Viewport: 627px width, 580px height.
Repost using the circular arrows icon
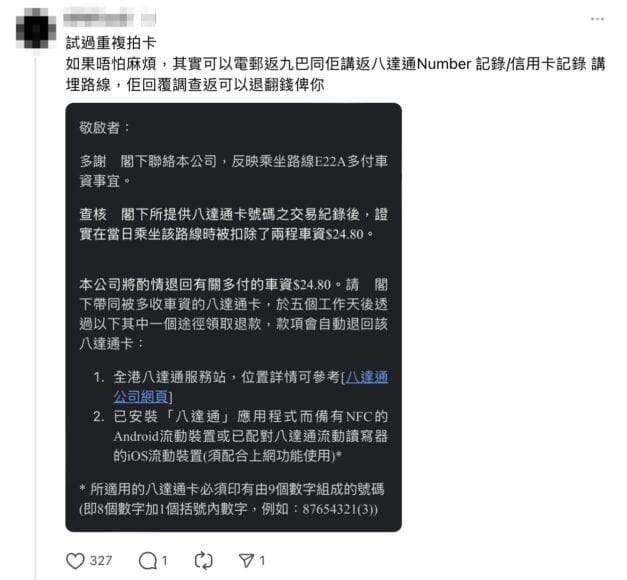[x=204, y=560]
